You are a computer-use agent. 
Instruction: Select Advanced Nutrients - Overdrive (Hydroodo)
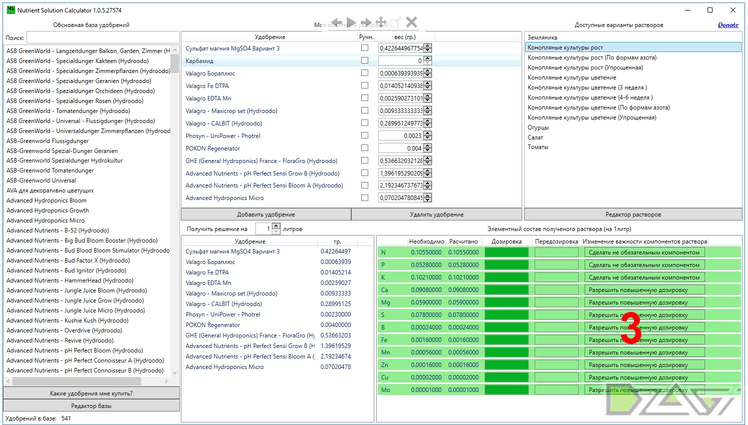(x=64, y=330)
